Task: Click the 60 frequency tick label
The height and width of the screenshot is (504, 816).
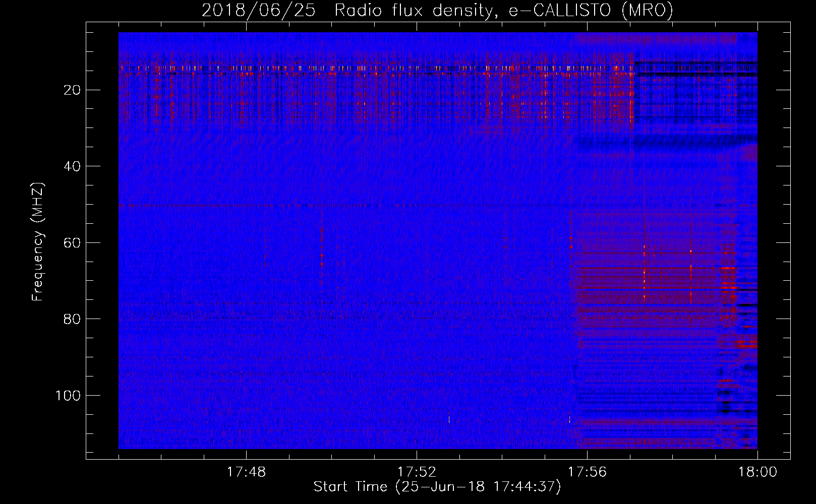Action: tap(72, 243)
